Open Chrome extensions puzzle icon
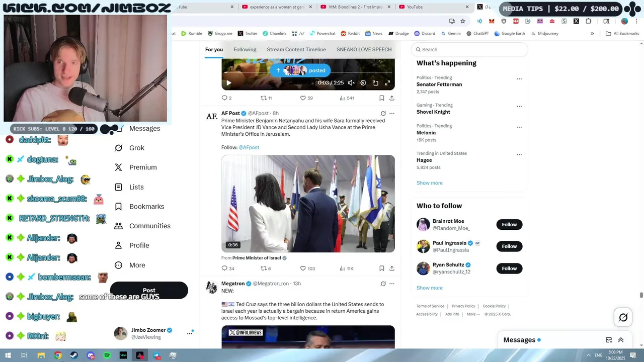The height and width of the screenshot is (362, 644). pyautogui.click(x=589, y=21)
